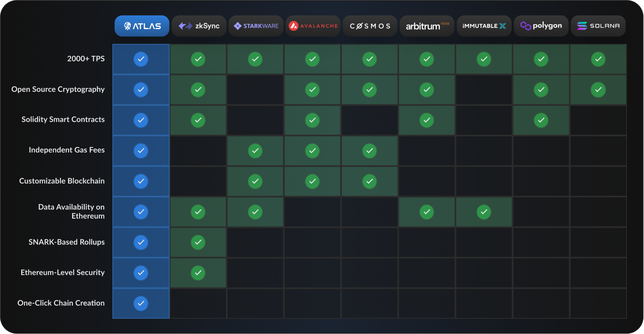The height and width of the screenshot is (334, 644).
Task: Click zkSync checkmark for Ethereum-Level Security
Action: (198, 273)
